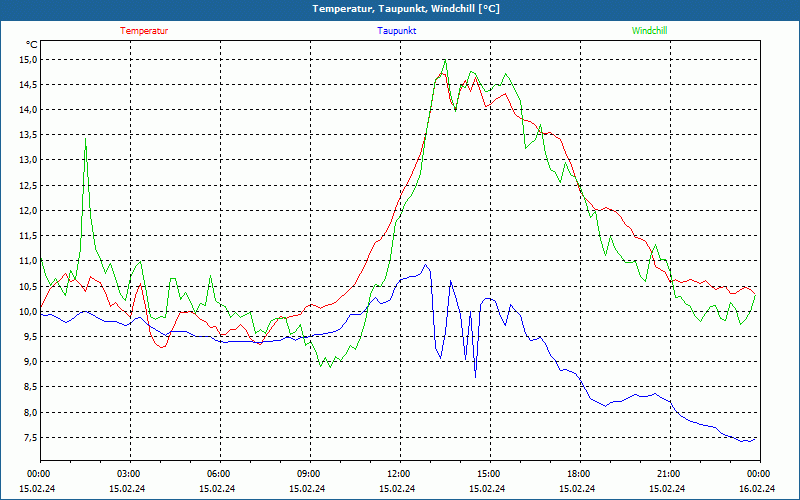Click the 12,0 y-axis value
The height and width of the screenshot is (500, 800).
pyautogui.click(x=29, y=211)
